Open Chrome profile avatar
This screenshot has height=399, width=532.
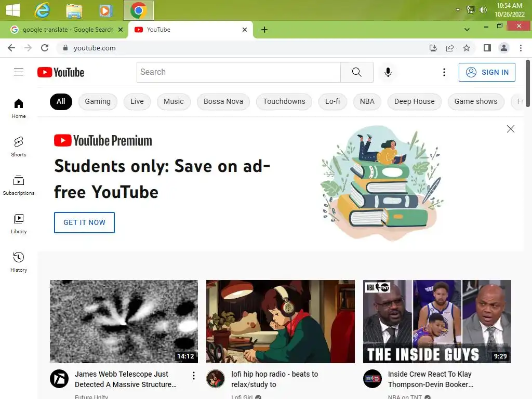[x=504, y=48]
